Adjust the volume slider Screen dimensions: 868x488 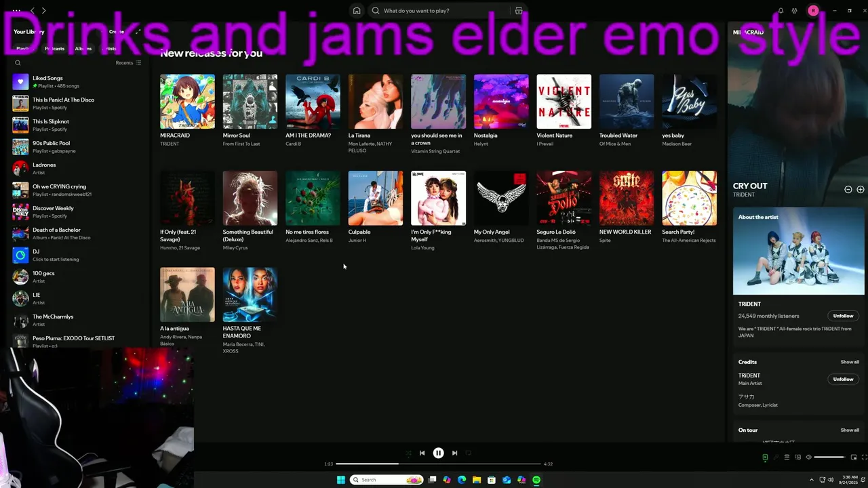[x=829, y=457]
